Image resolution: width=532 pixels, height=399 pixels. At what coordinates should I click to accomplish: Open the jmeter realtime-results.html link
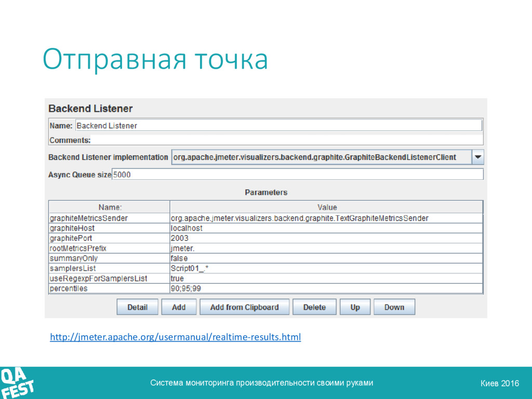176,337
